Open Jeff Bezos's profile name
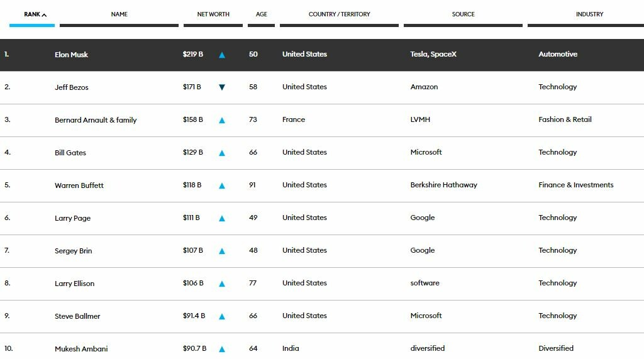 72,87
